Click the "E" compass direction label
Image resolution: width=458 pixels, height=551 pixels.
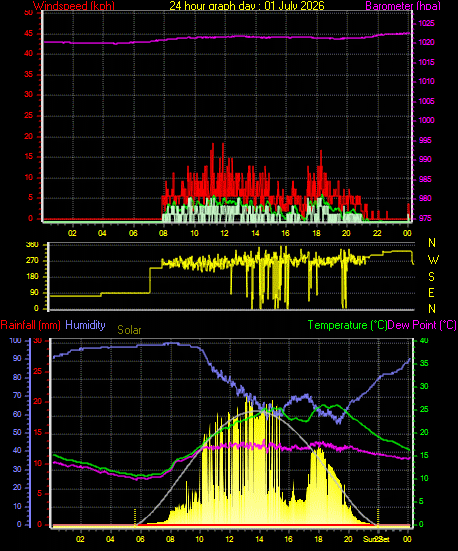pyautogui.click(x=431, y=293)
